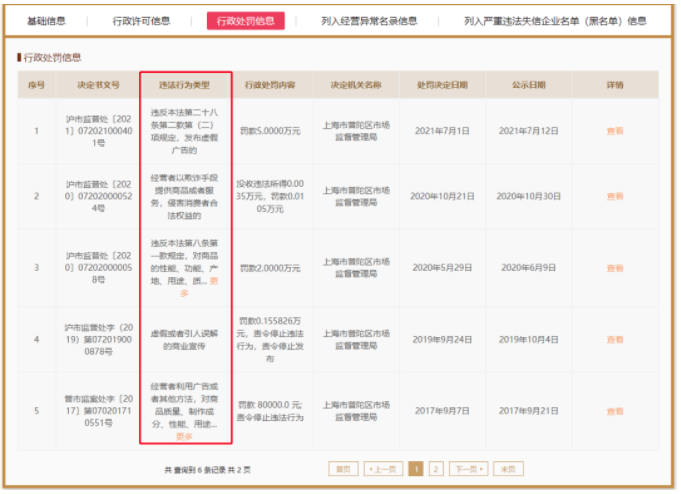This screenshot has width=681, height=494.
Task: Click the 上一页 pagination button
Action: pos(383,469)
